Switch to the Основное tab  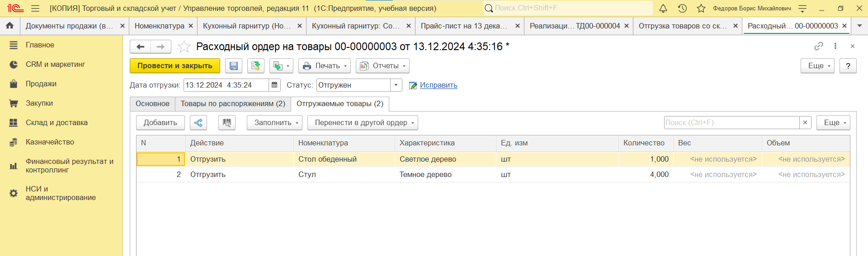click(152, 104)
